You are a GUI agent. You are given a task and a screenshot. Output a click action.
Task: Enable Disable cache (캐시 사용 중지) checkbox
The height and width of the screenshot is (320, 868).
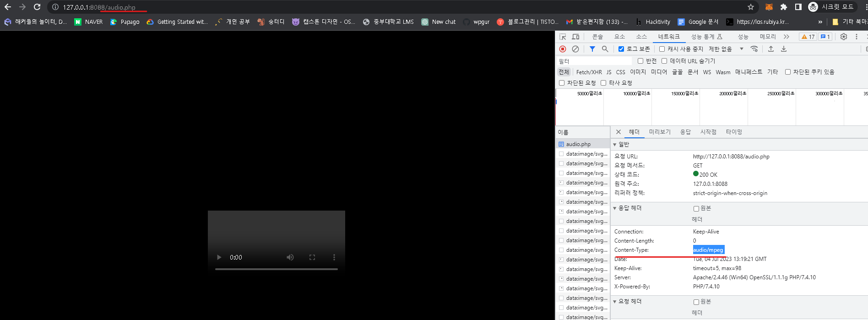tap(662, 49)
